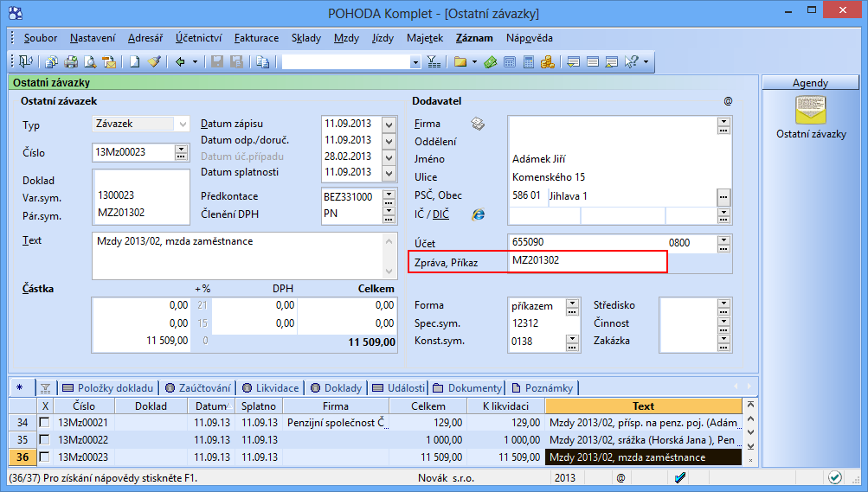Click the filter icon tab in bottom panel
Image resolution: width=868 pixels, height=492 pixels.
[x=45, y=388]
